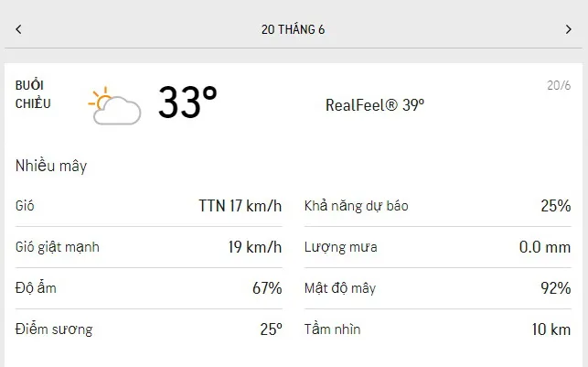Click the partly cloudy weather icon
The height and width of the screenshot is (367, 588).
click(114, 105)
